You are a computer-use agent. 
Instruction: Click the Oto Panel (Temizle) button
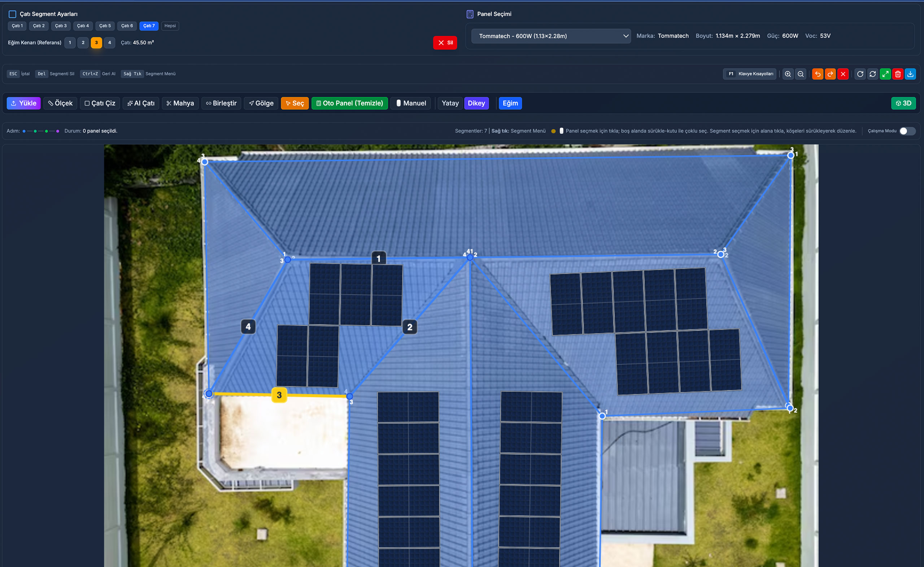349,103
